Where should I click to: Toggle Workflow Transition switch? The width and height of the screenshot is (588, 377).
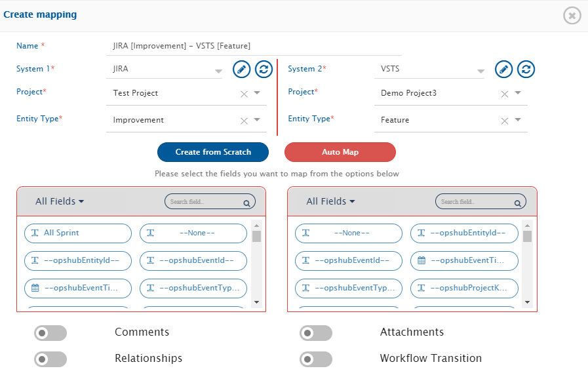pos(316,359)
